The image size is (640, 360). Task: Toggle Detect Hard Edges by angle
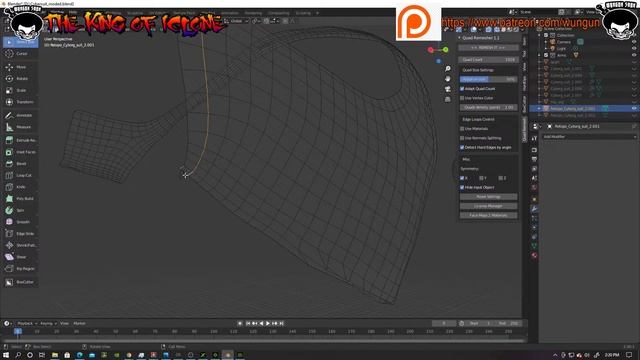coord(462,147)
